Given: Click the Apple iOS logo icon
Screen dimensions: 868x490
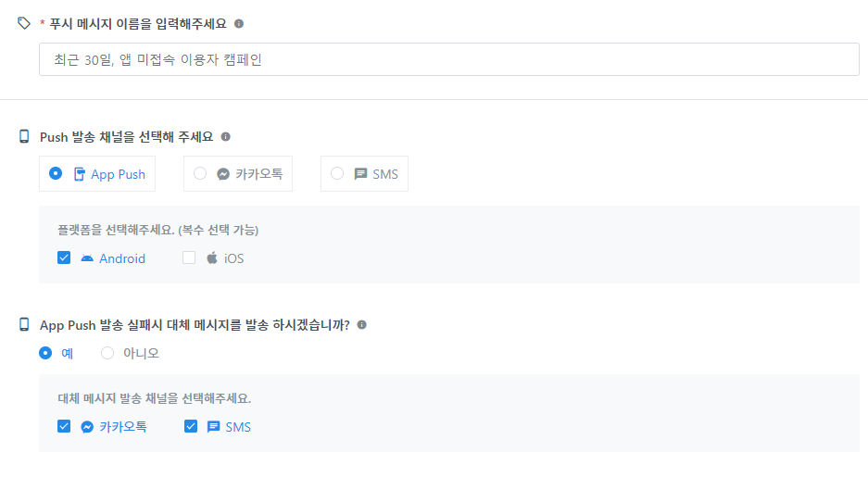Looking at the screenshot, I should pyautogui.click(x=212, y=258).
